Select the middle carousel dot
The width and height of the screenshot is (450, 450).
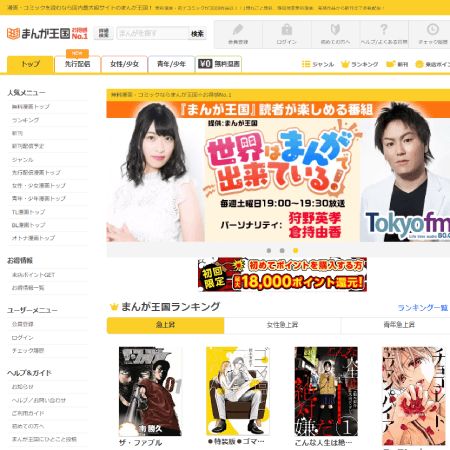tap(282, 250)
